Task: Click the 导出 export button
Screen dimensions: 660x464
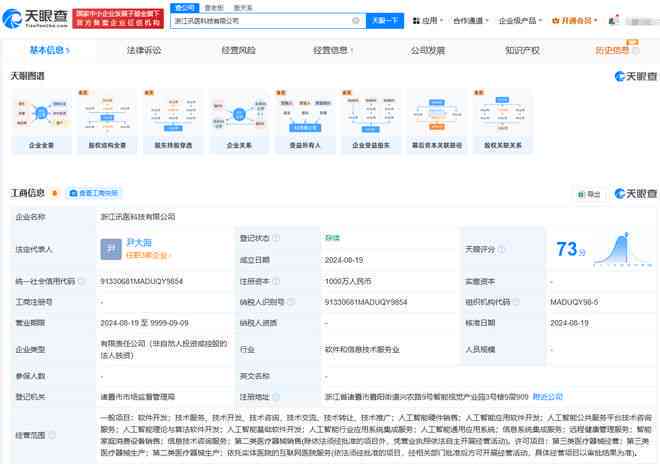Action: click(589, 194)
